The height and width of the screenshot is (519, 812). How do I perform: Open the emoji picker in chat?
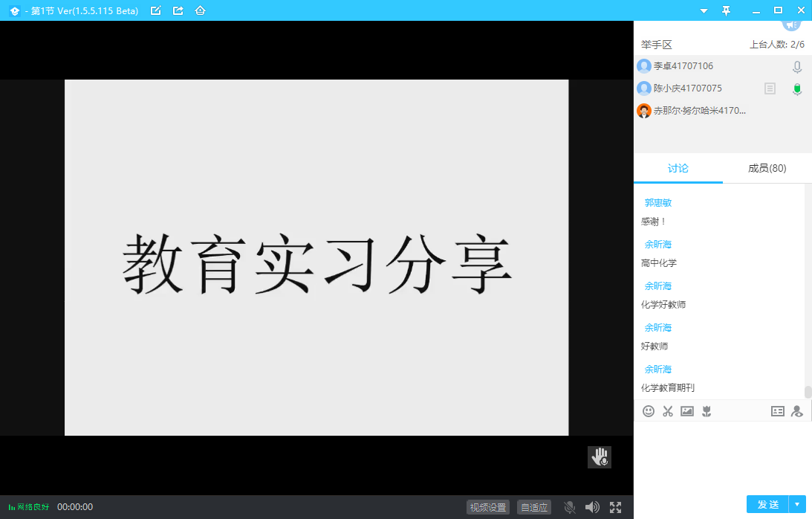(649, 411)
